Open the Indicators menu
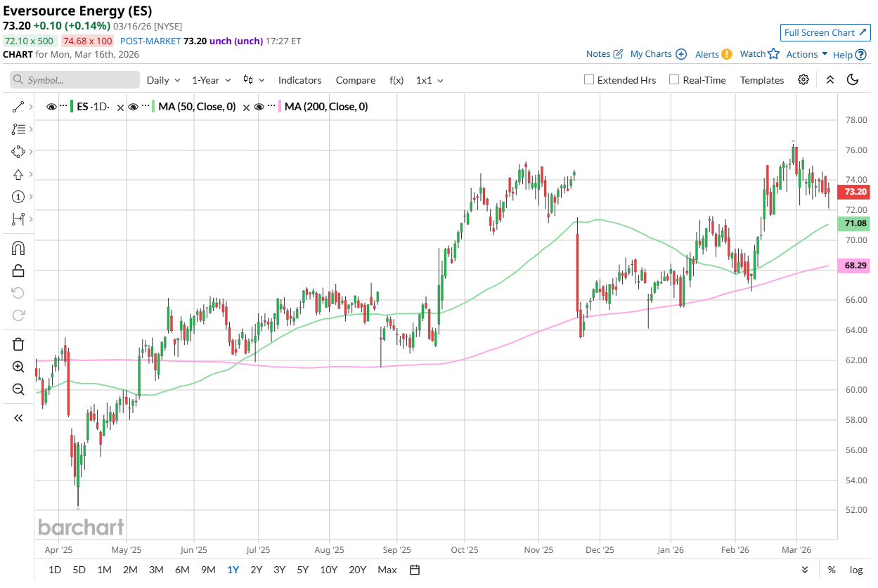The width and height of the screenshot is (878, 588). point(299,80)
